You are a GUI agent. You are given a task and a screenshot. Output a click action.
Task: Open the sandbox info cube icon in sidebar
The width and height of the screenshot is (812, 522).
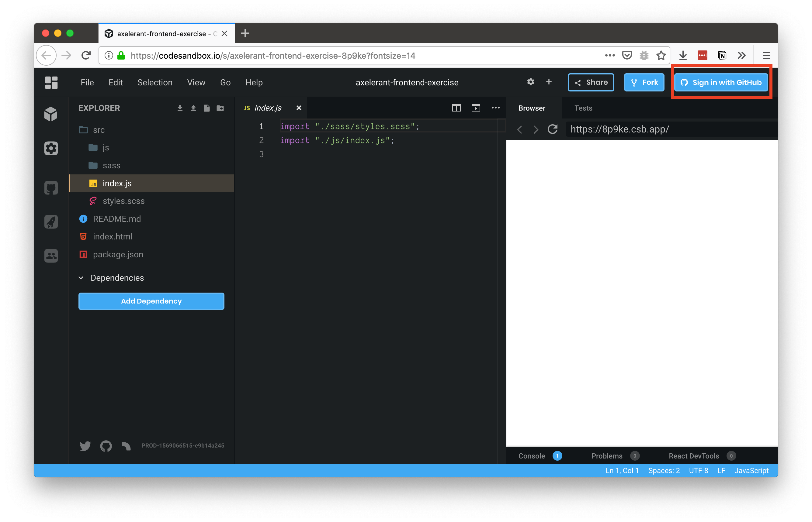[x=51, y=114]
